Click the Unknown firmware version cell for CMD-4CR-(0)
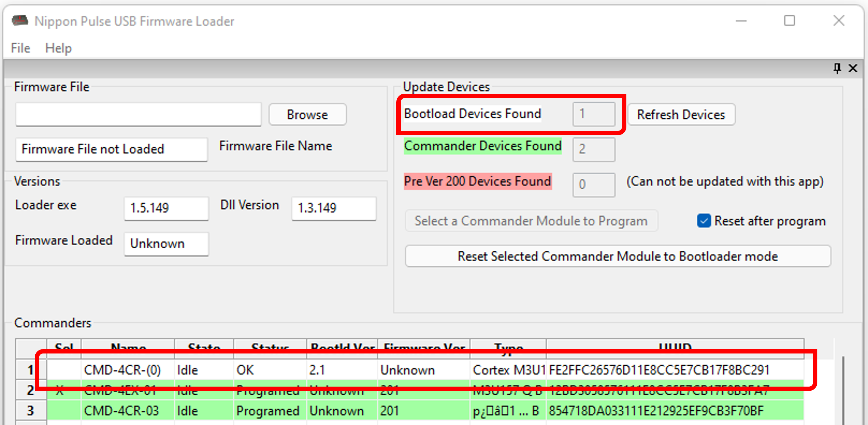 tap(424, 370)
